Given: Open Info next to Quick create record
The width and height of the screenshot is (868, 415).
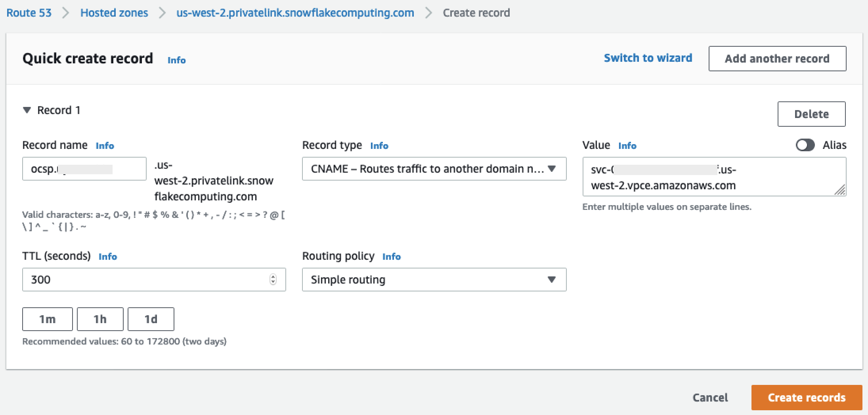Looking at the screenshot, I should click(177, 60).
